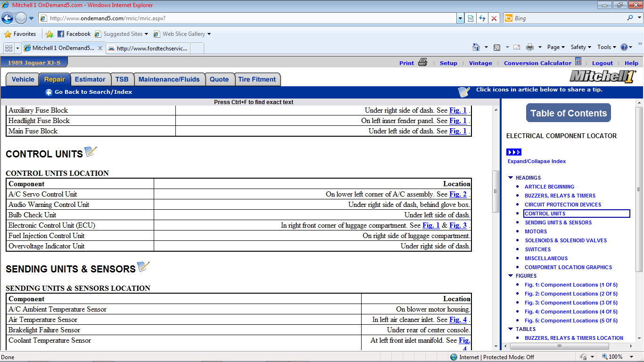
Task: Click the Table of Contents header button
Action: [x=568, y=113]
